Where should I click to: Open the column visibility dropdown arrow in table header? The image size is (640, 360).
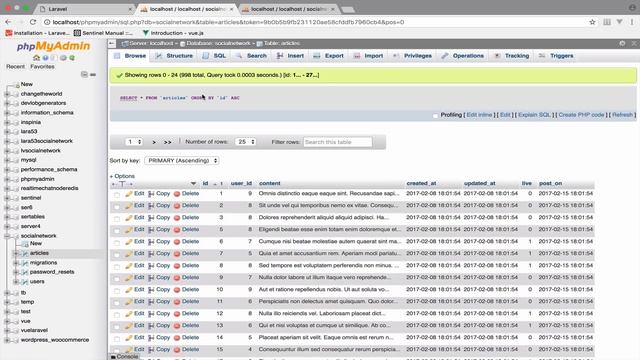coord(193,184)
